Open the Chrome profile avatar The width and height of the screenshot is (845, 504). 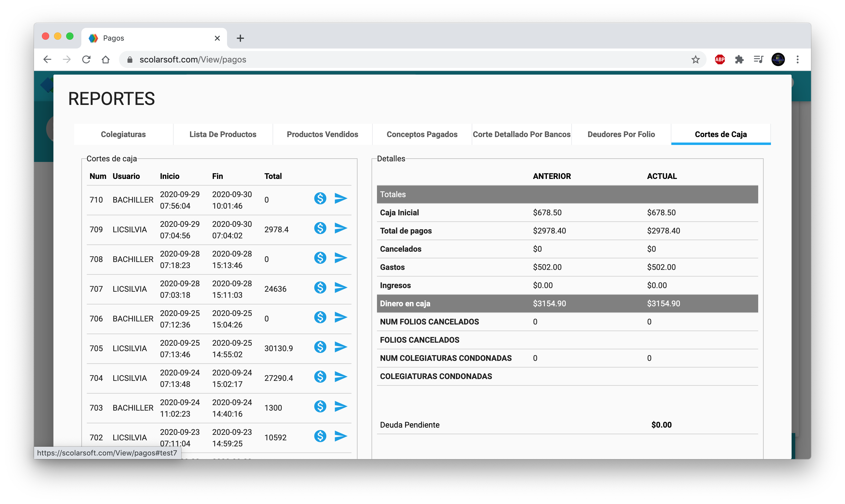point(778,60)
